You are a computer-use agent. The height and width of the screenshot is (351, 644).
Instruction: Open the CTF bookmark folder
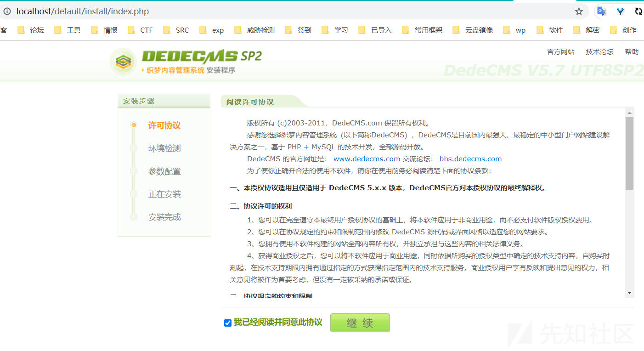click(x=140, y=30)
